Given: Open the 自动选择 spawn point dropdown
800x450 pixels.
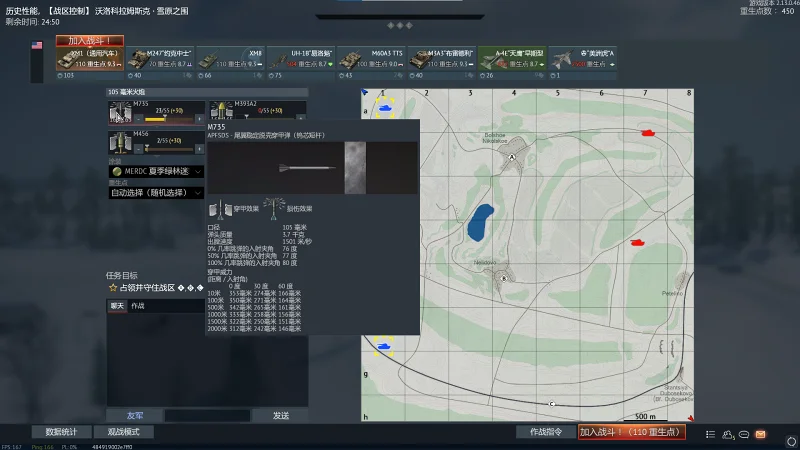Looking at the screenshot, I should click(156, 193).
